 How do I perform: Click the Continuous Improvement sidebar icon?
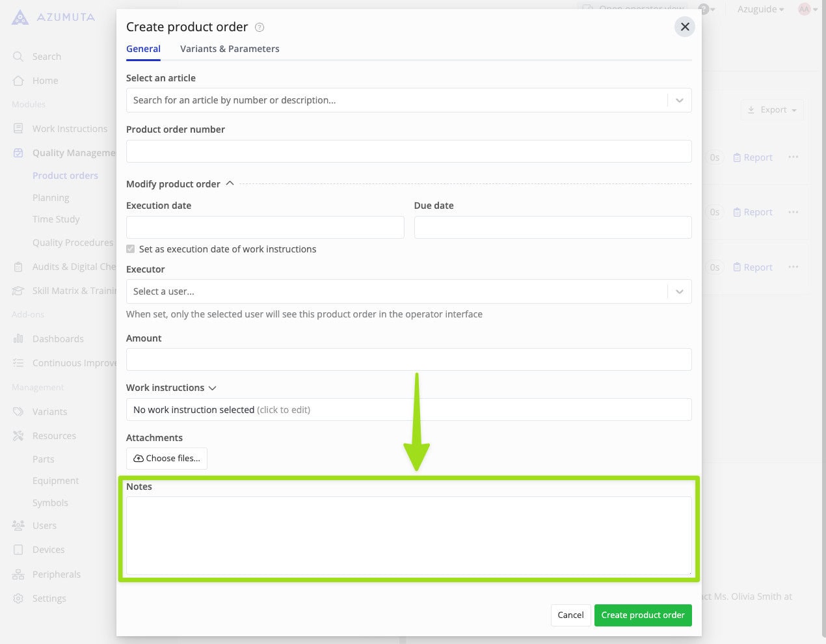pos(18,362)
